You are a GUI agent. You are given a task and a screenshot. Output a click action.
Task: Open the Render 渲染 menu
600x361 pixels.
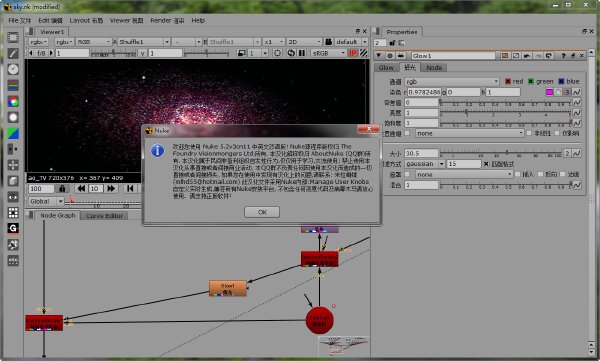pyautogui.click(x=167, y=20)
